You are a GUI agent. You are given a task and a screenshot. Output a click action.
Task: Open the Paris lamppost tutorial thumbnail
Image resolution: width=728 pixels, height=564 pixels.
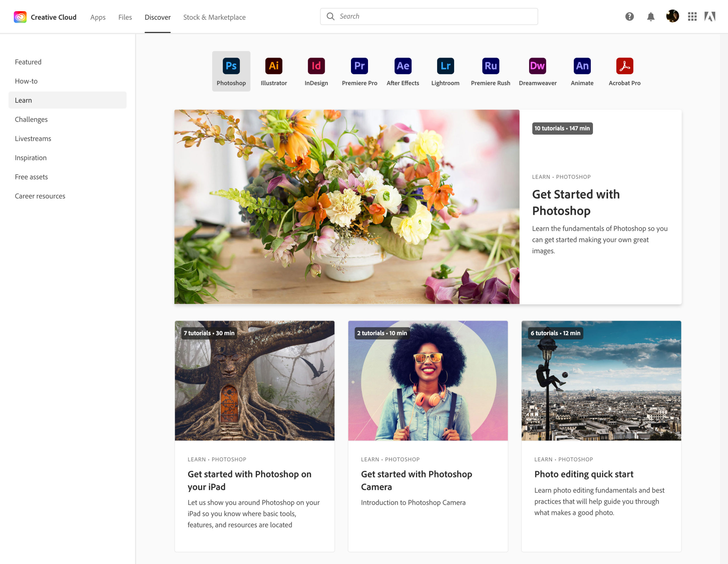click(x=601, y=380)
